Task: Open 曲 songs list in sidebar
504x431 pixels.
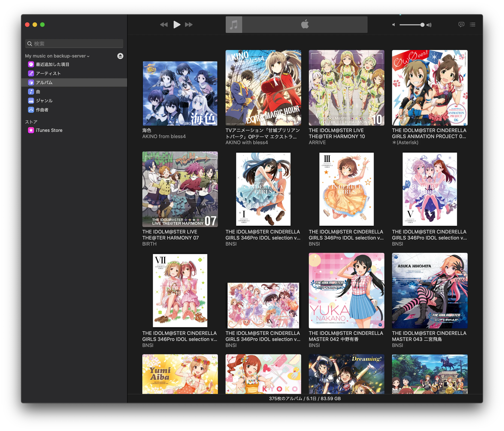Action: pos(74,92)
